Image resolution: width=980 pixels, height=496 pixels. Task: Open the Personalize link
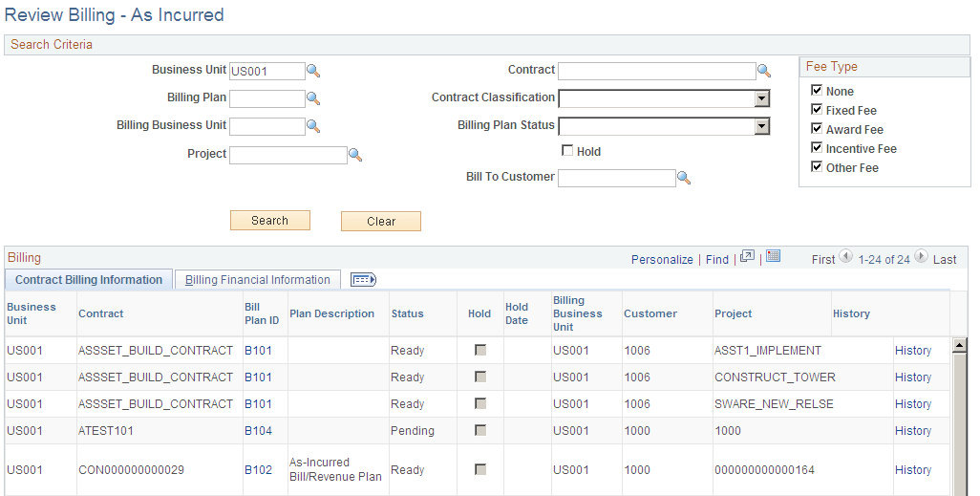point(662,259)
